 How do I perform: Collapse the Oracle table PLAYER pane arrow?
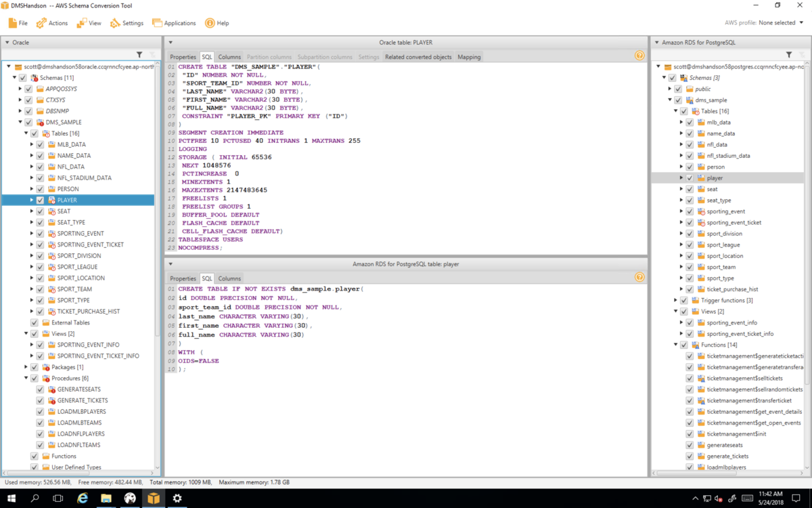(x=171, y=43)
